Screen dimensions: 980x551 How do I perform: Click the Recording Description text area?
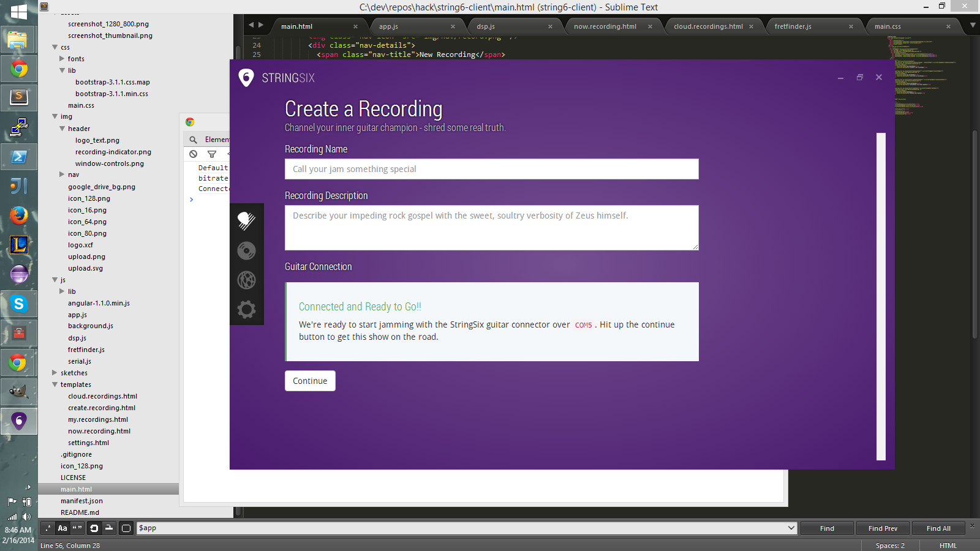coord(491,228)
